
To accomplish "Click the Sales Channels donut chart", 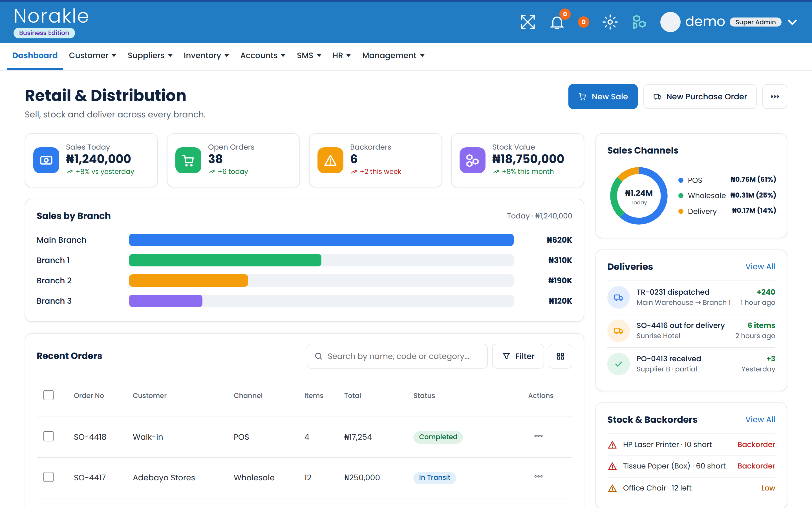I will [x=639, y=196].
